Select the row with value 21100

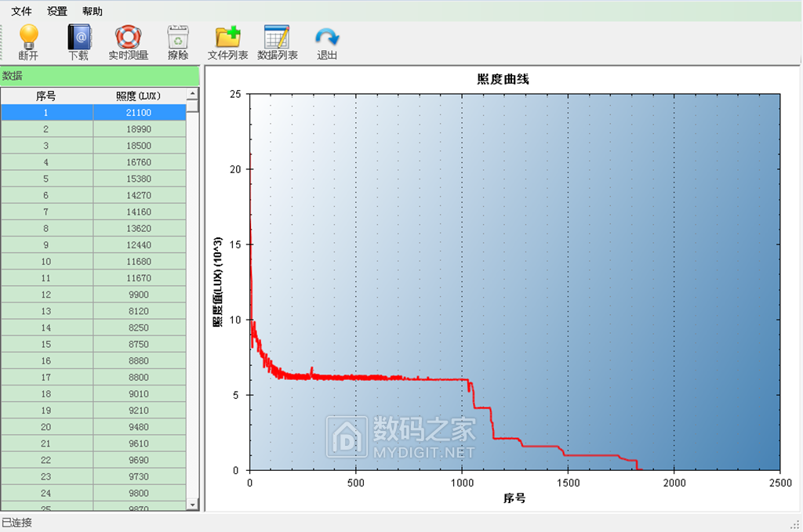(93, 113)
